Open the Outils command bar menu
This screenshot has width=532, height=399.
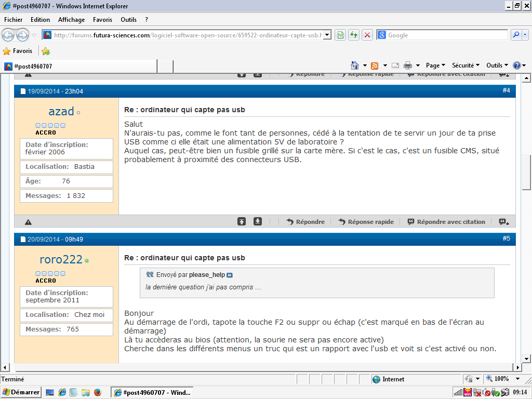[x=497, y=65]
